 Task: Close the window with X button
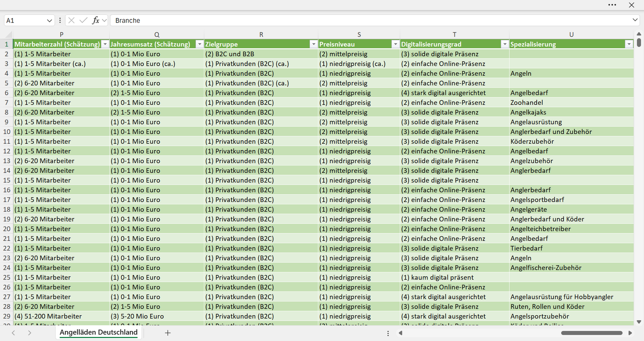631,5
